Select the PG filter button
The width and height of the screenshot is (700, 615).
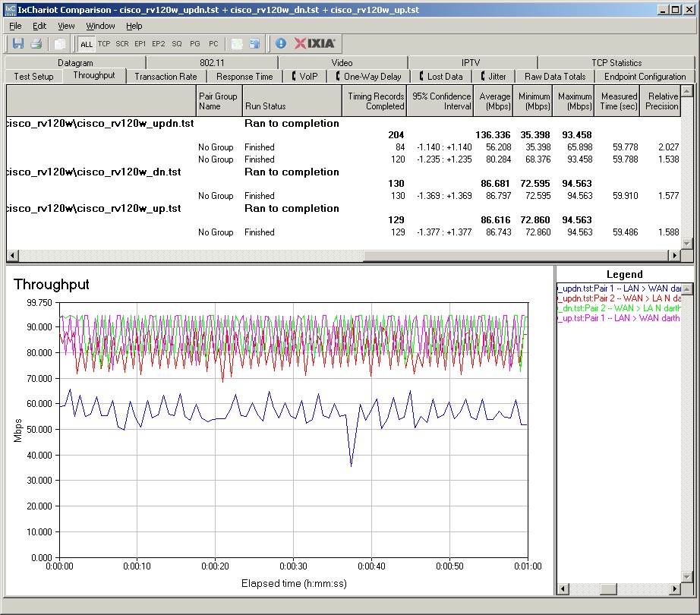coord(195,44)
